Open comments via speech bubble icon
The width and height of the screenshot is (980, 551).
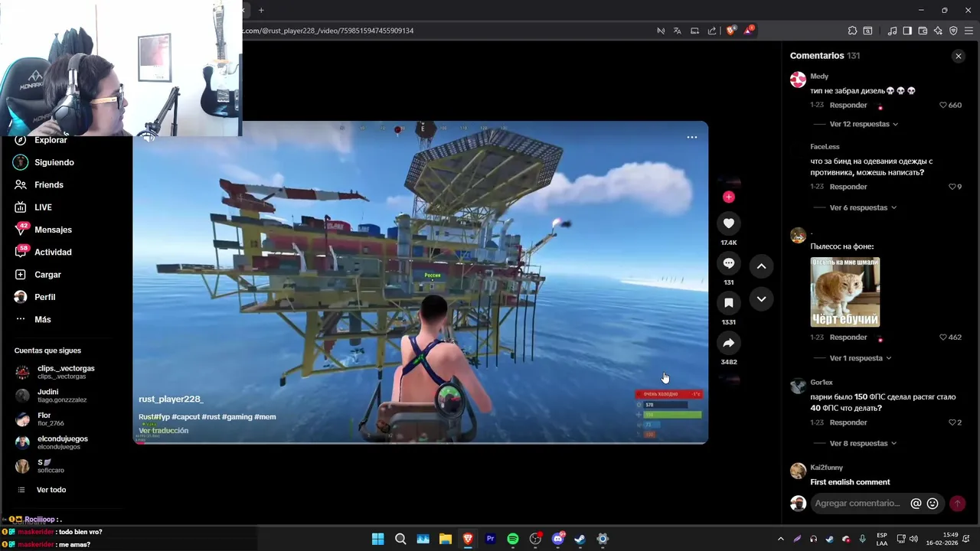pos(729,263)
